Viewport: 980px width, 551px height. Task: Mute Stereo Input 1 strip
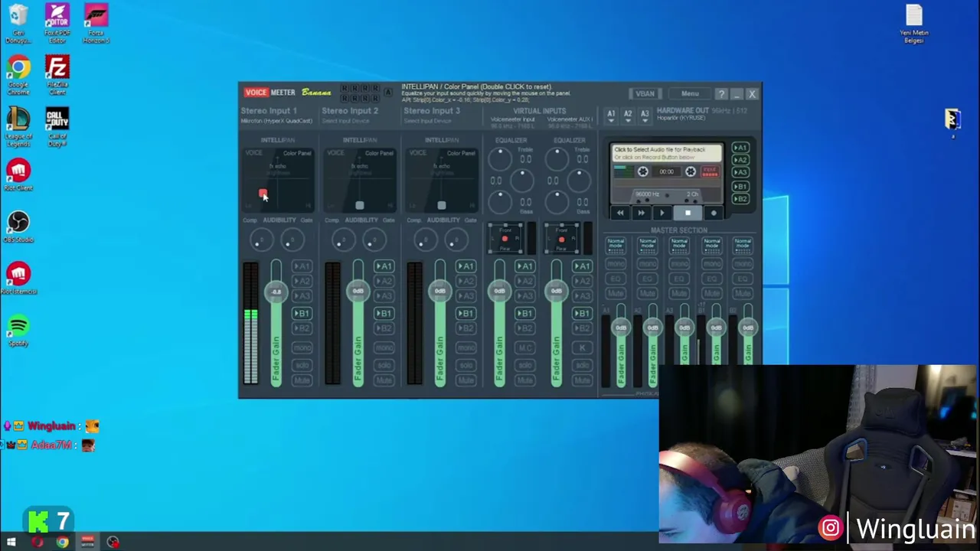tap(302, 380)
